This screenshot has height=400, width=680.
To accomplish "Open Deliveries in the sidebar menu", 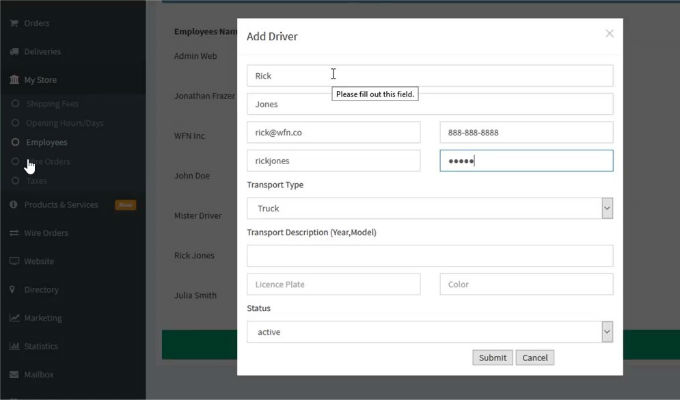I will tap(42, 52).
